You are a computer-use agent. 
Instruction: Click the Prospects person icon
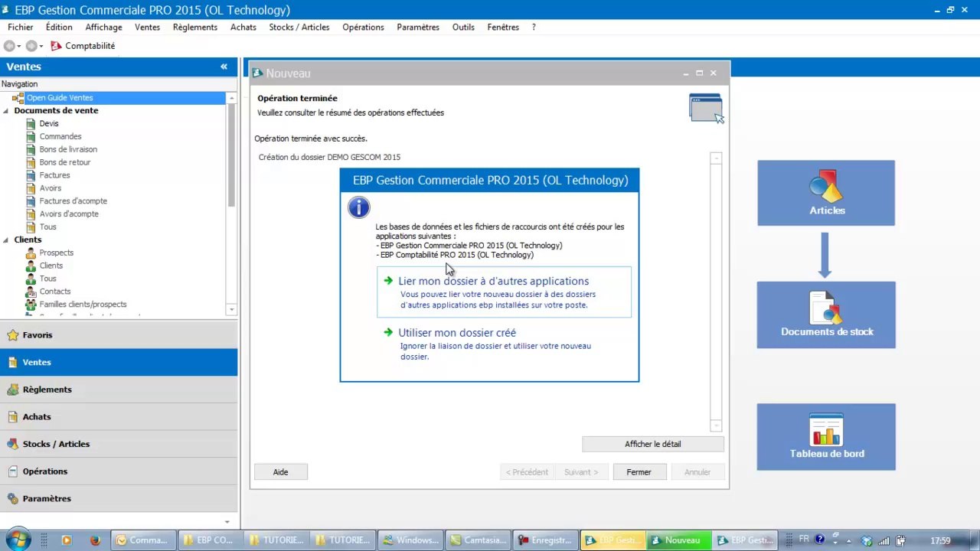31,253
